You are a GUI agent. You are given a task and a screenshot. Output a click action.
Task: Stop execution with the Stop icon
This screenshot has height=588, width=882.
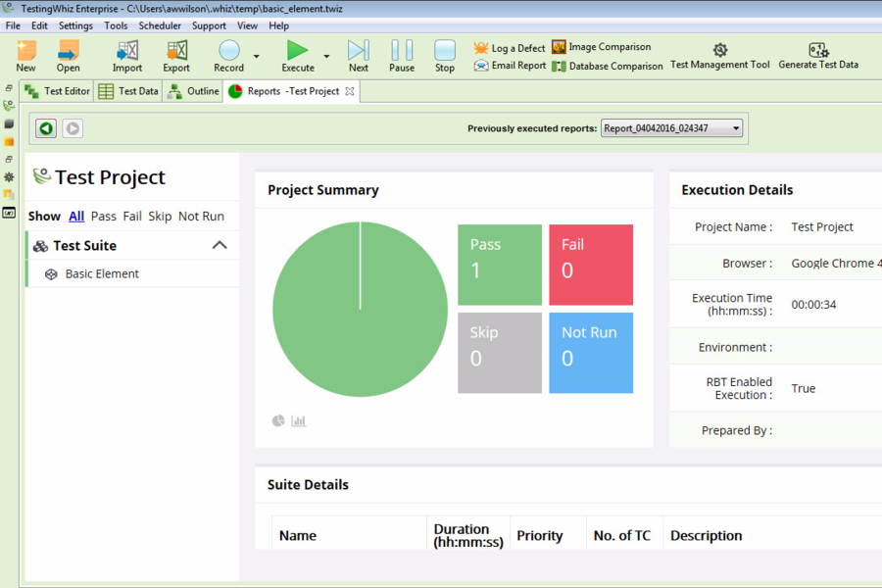coord(444,50)
